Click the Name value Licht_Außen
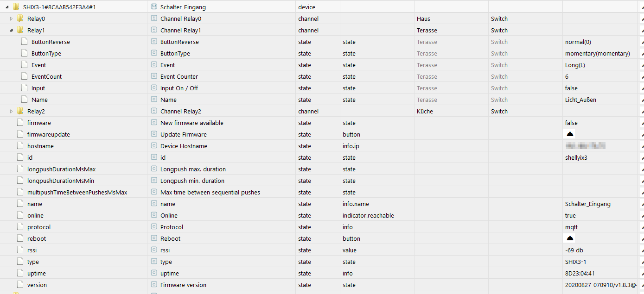 pyautogui.click(x=580, y=100)
